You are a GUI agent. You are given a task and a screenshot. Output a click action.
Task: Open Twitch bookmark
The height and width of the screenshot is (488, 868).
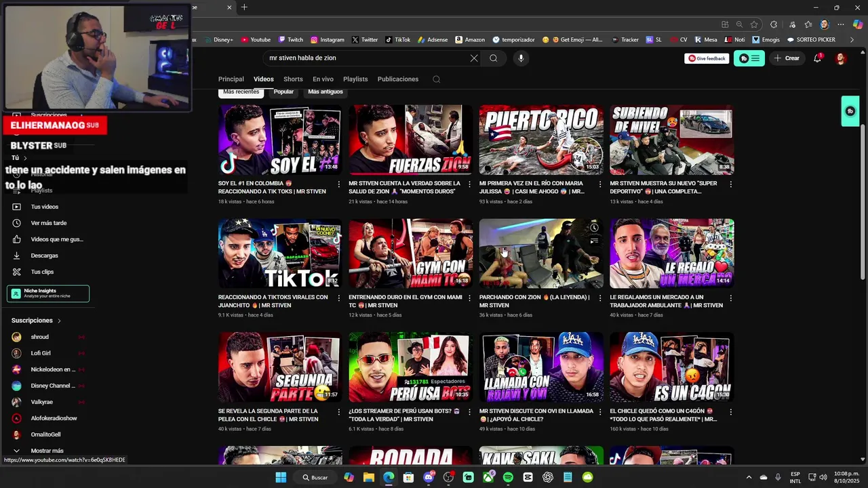[290, 40]
